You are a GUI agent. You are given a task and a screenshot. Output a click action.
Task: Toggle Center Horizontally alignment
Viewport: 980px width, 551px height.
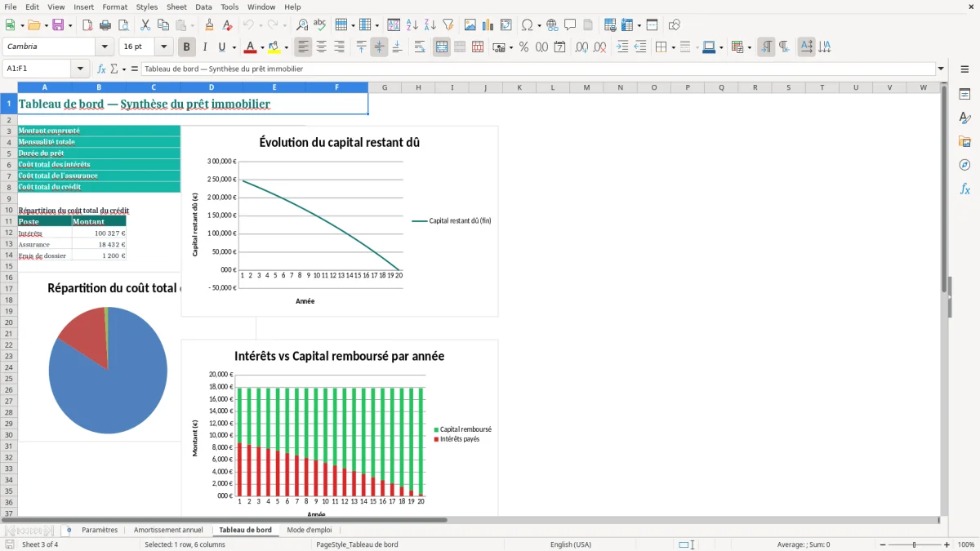(x=322, y=47)
